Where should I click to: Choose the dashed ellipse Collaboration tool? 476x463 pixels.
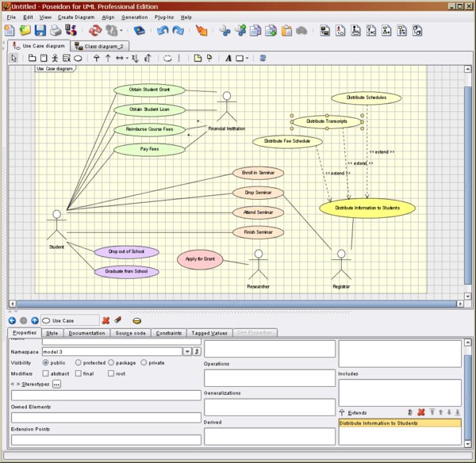[167, 58]
